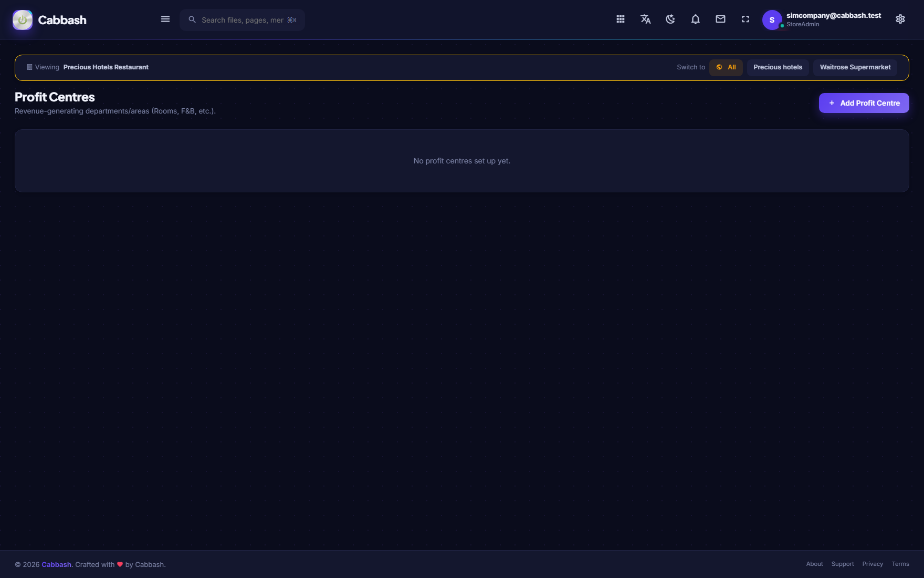
Task: Open the notifications bell
Action: pyautogui.click(x=696, y=19)
